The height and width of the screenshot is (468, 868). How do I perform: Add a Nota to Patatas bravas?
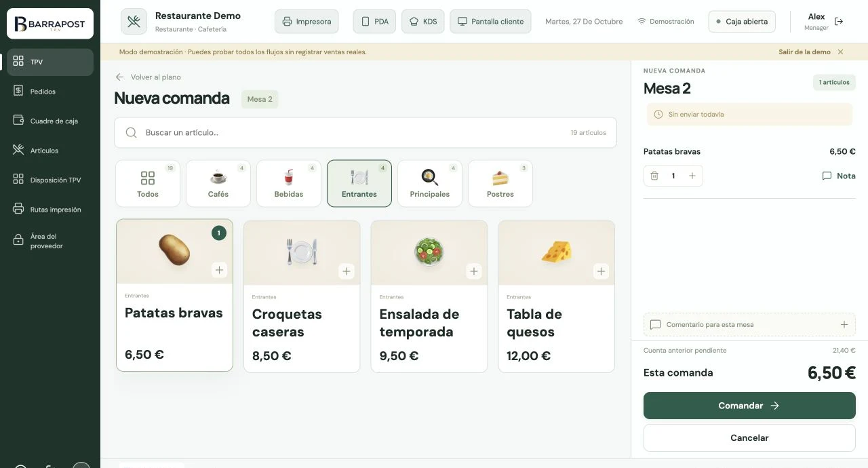[x=838, y=176]
